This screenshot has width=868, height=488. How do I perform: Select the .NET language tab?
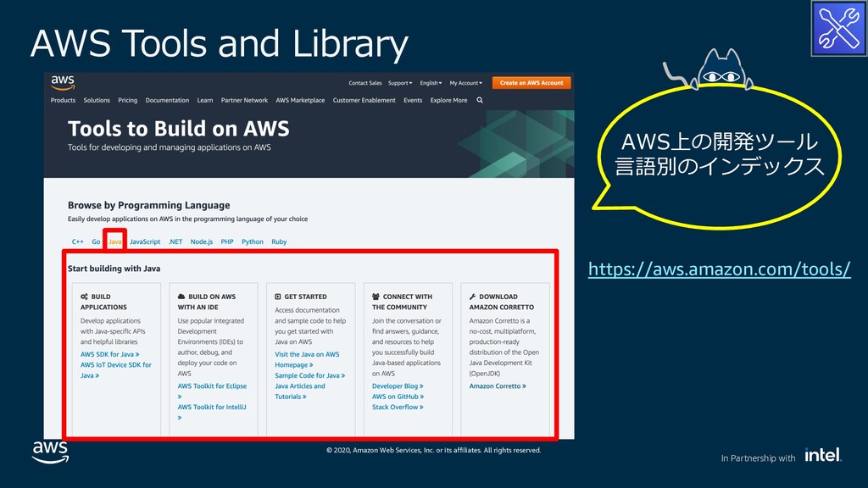coord(175,241)
